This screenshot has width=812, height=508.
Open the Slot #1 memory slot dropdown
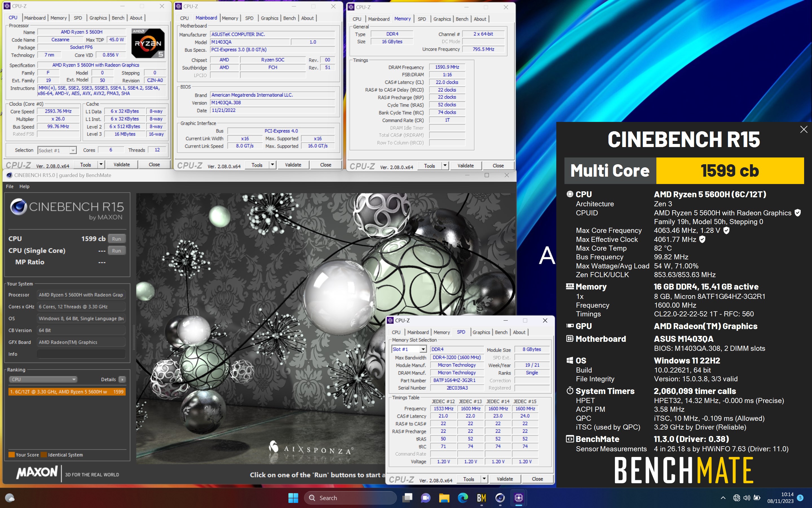423,349
